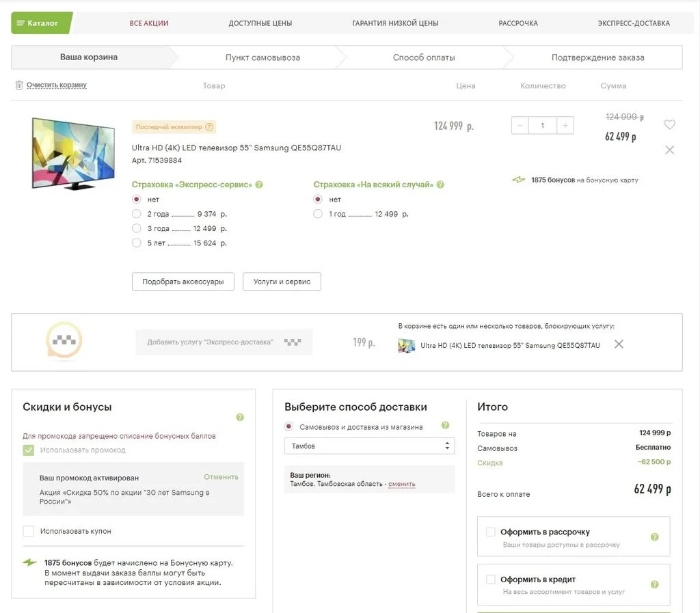Click Добавить услугу Экспресс-доставка button

point(224,342)
